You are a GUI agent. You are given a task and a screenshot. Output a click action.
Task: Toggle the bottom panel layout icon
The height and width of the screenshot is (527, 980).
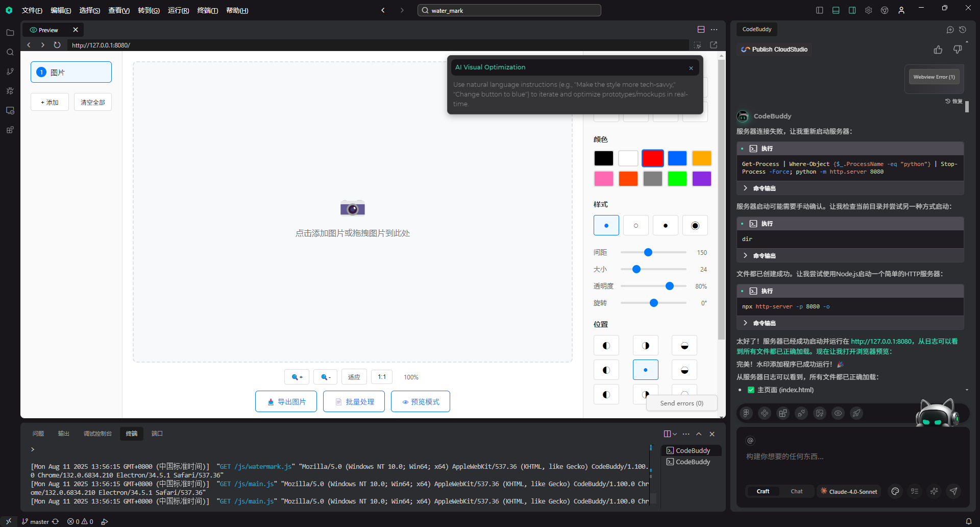836,10
